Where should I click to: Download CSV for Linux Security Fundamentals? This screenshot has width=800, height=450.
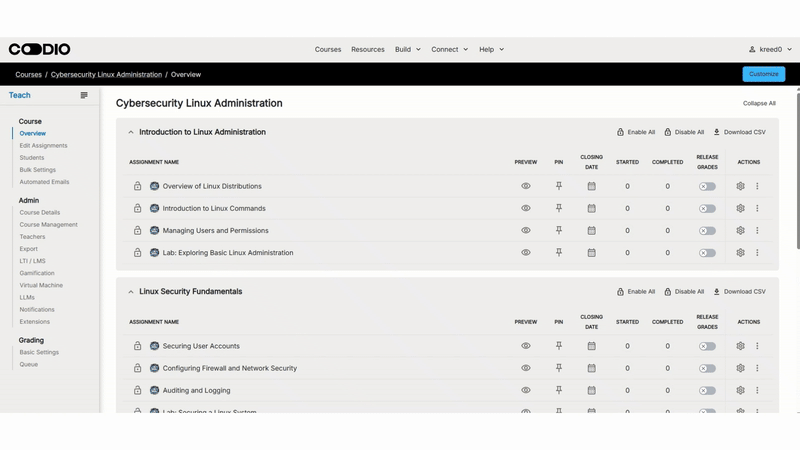coord(739,292)
